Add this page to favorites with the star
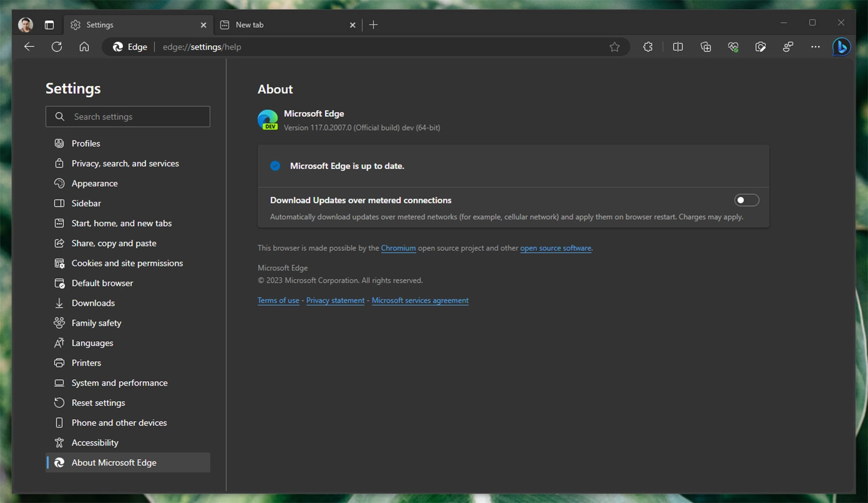Viewport: 868px width, 503px height. (615, 47)
